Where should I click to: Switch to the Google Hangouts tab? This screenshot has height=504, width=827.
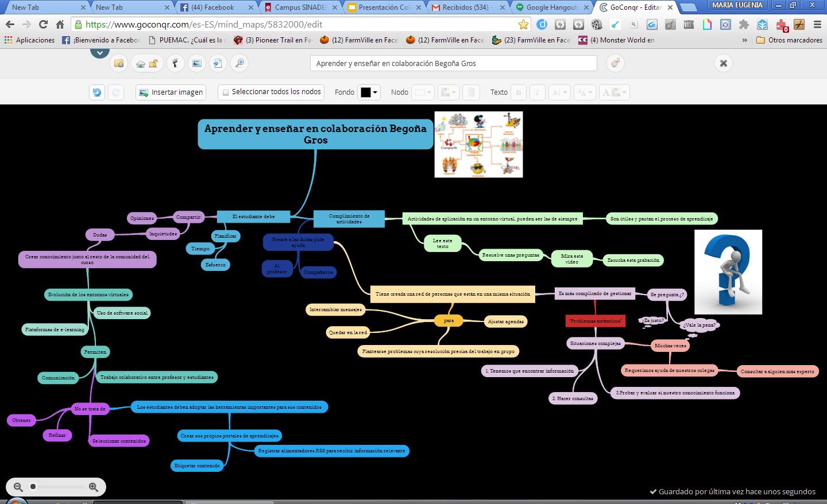click(x=551, y=7)
